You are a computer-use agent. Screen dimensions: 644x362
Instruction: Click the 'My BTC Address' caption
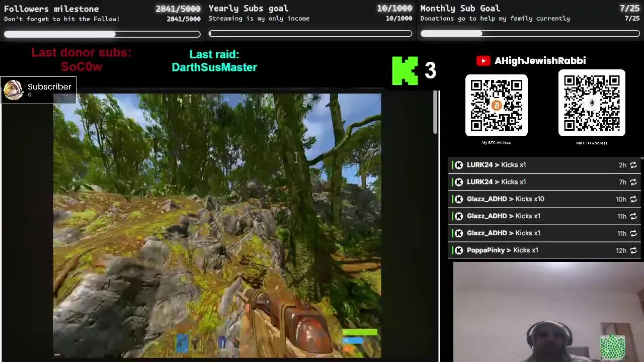click(497, 143)
